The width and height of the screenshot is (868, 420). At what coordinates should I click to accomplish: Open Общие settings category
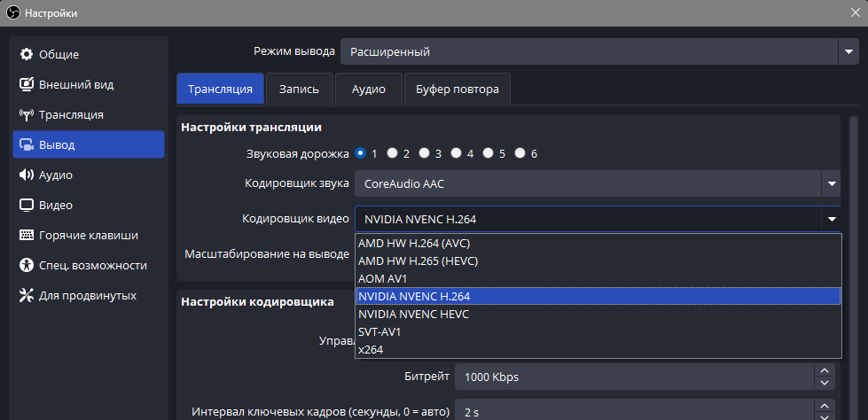(89, 54)
